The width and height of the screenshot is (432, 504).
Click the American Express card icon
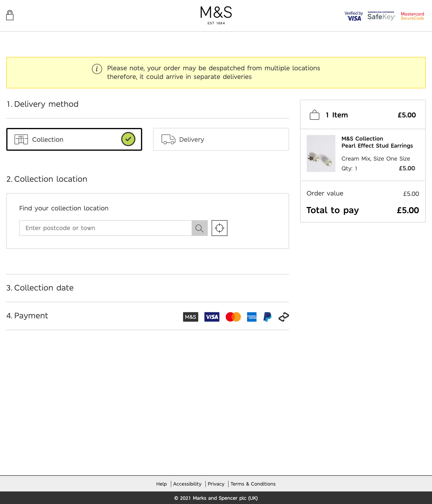[252, 317]
